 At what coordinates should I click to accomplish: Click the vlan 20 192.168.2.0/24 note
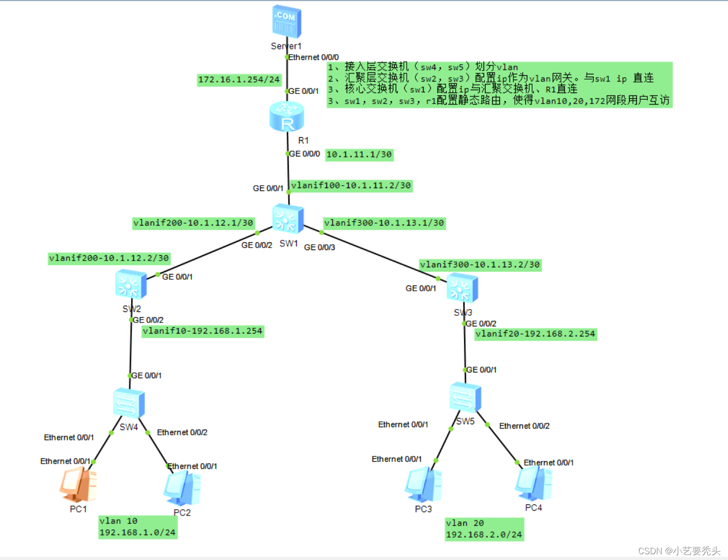[484, 529]
